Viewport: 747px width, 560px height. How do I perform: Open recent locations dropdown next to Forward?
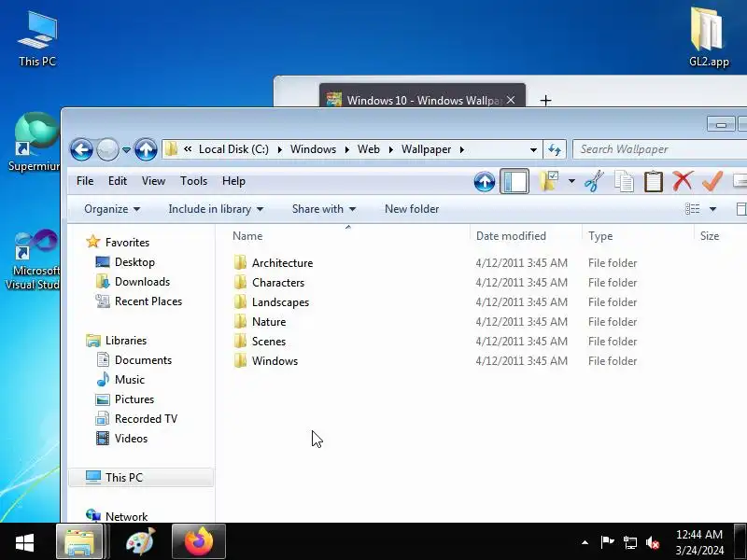(126, 149)
